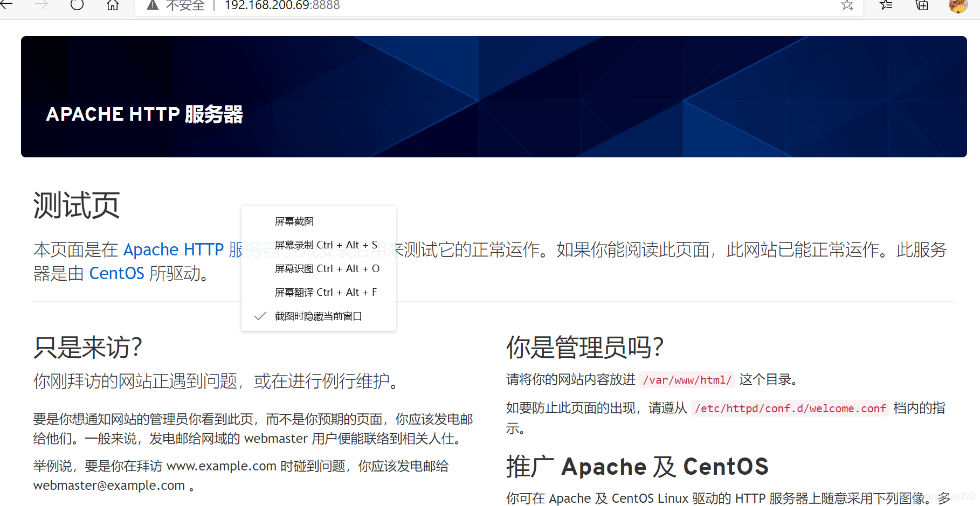Reload the page with refresh icon

(x=77, y=5)
